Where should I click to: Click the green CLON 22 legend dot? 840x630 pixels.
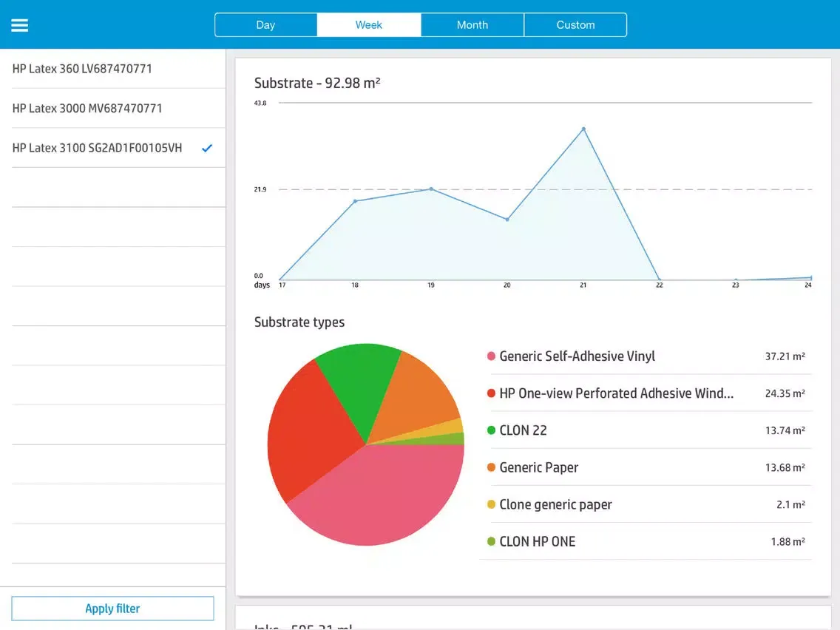[491, 430]
